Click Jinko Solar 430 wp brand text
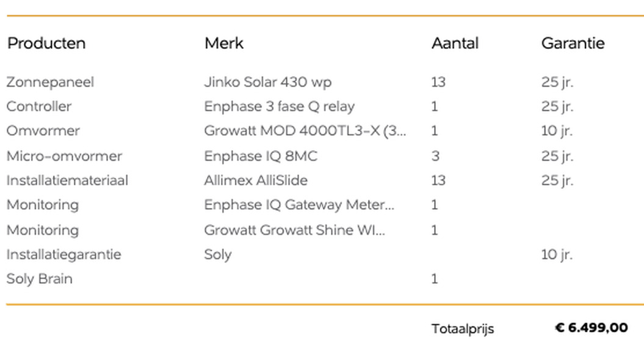 (268, 82)
